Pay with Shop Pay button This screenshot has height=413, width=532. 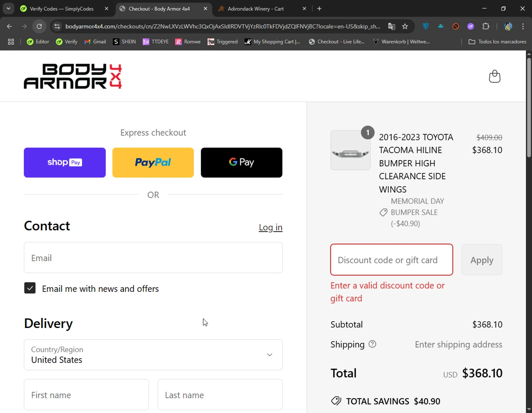[x=65, y=162]
